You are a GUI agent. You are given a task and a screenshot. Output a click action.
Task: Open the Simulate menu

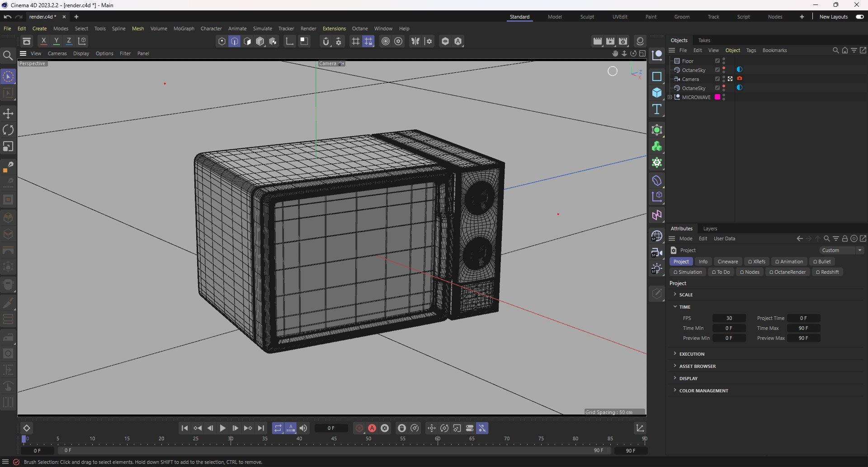tap(262, 29)
